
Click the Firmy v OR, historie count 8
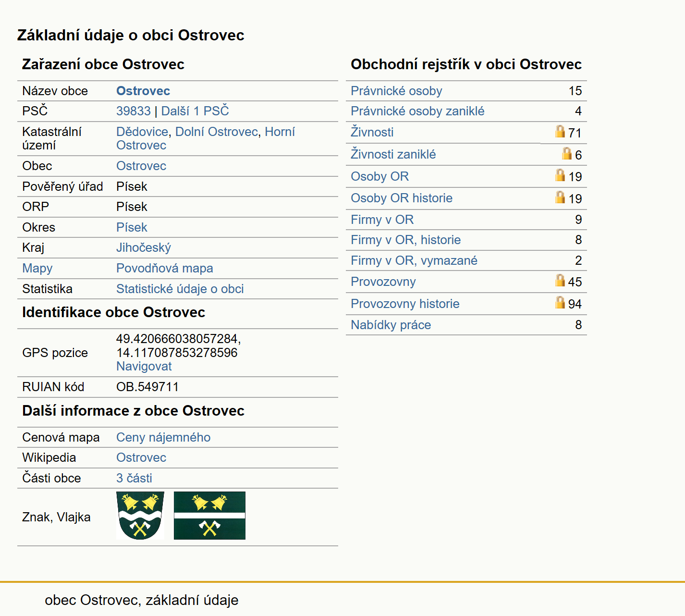coord(578,240)
